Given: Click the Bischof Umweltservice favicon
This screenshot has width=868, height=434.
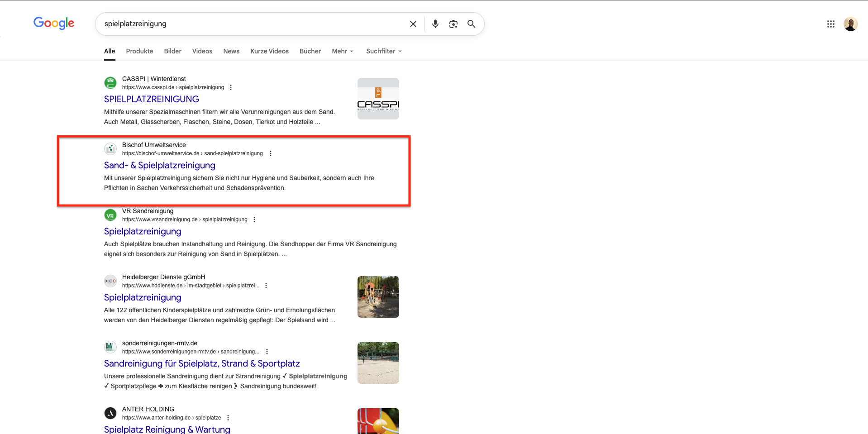Looking at the screenshot, I should (x=110, y=149).
